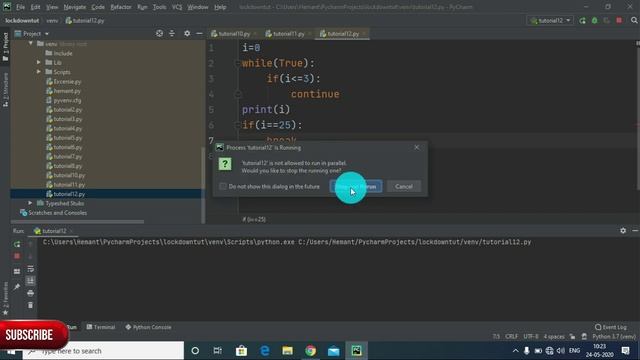640x360 pixels.
Task: Select tutorial12.py in the project tree
Action: (66, 194)
